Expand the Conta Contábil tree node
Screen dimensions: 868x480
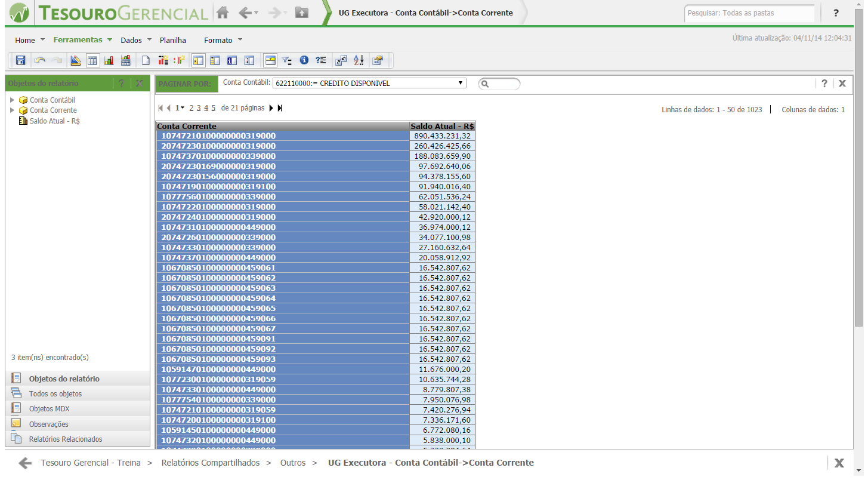(x=12, y=100)
